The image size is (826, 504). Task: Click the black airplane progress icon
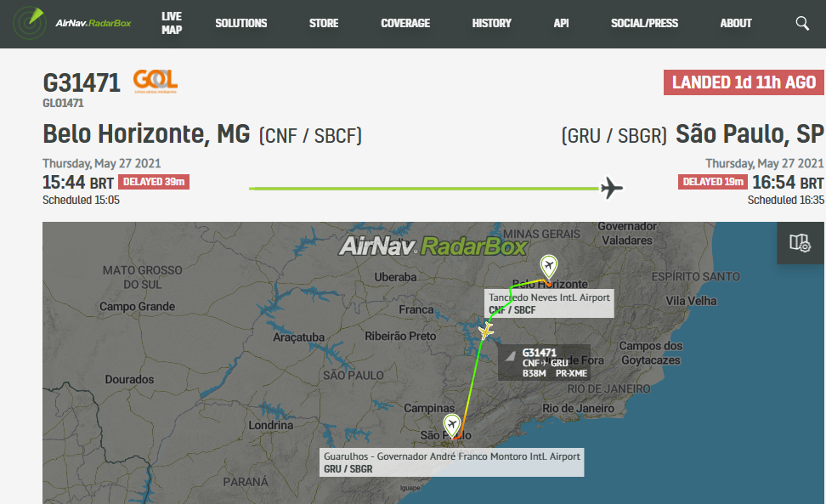[611, 188]
